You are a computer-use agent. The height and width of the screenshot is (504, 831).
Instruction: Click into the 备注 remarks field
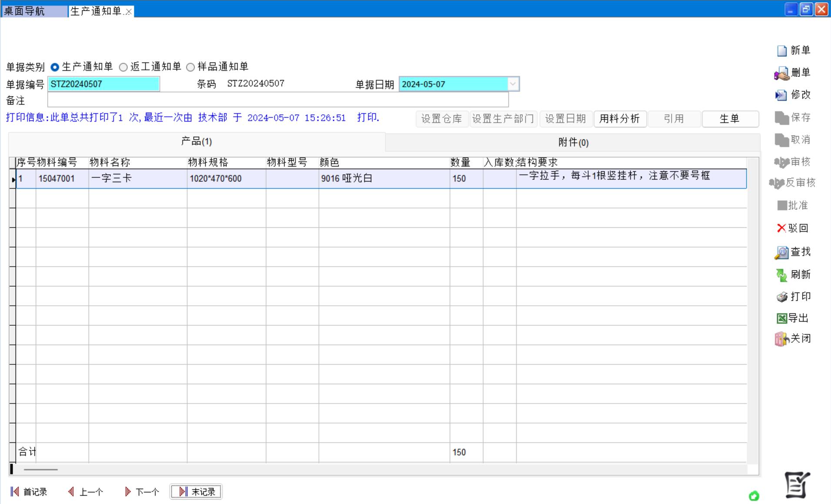coord(278,100)
